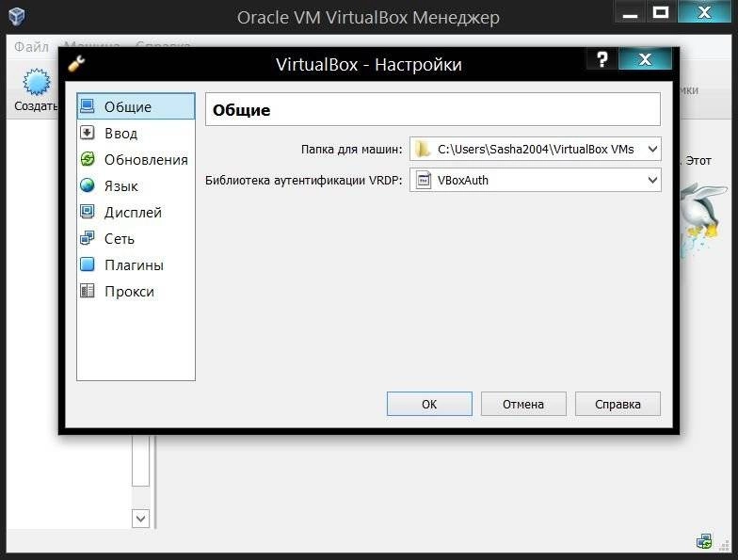Click the Язык globe icon
This screenshot has height=560, width=738.
pyautogui.click(x=88, y=185)
